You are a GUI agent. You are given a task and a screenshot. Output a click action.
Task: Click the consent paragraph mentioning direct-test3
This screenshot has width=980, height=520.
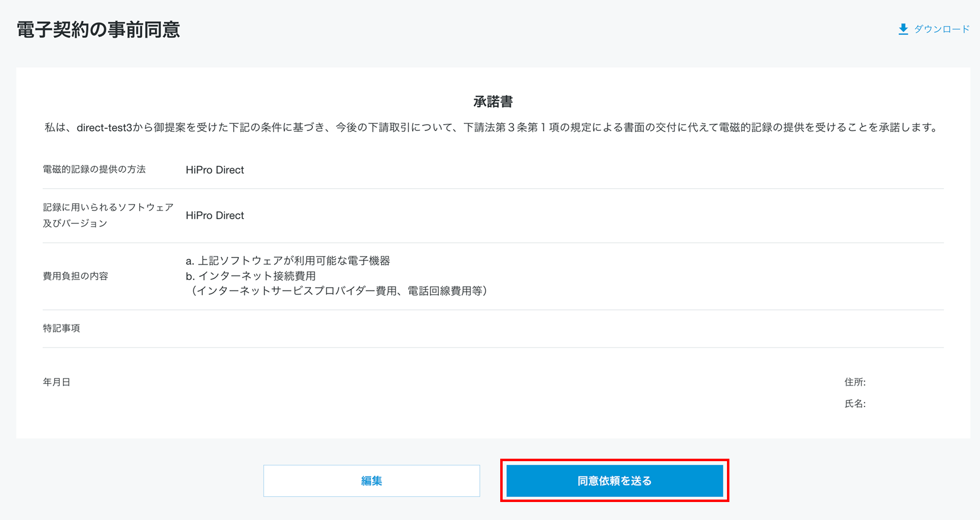coord(491,127)
